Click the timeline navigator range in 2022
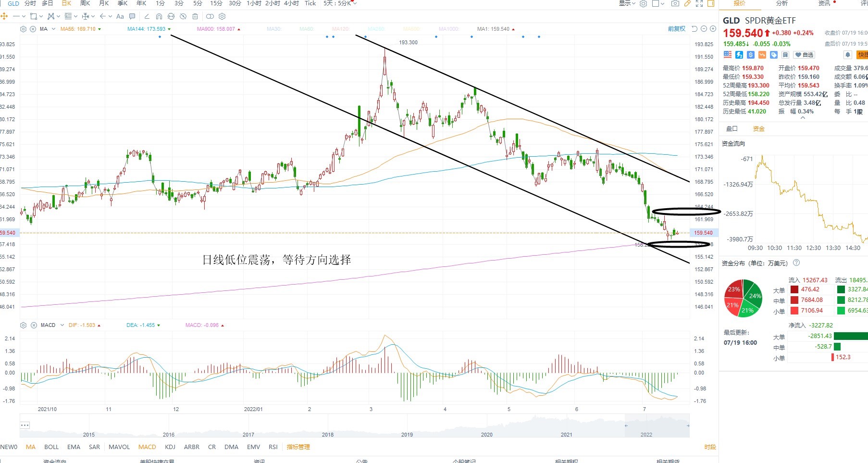Viewport: 868px width, 463px height. tap(657, 426)
